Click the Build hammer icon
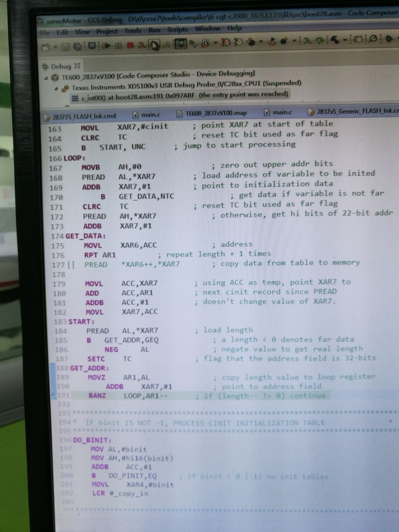 335,40
